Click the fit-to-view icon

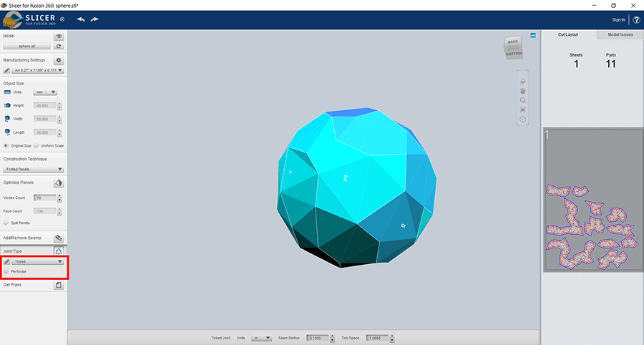[523, 110]
